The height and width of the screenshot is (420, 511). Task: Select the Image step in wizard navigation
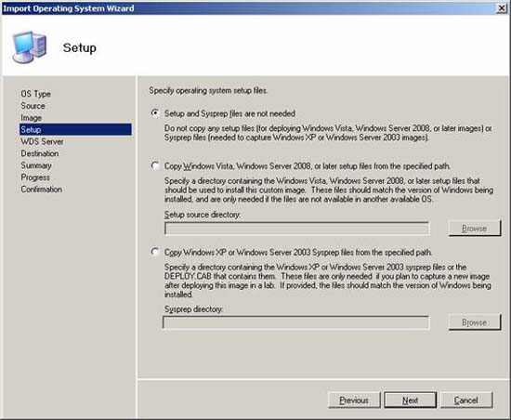pos(32,118)
